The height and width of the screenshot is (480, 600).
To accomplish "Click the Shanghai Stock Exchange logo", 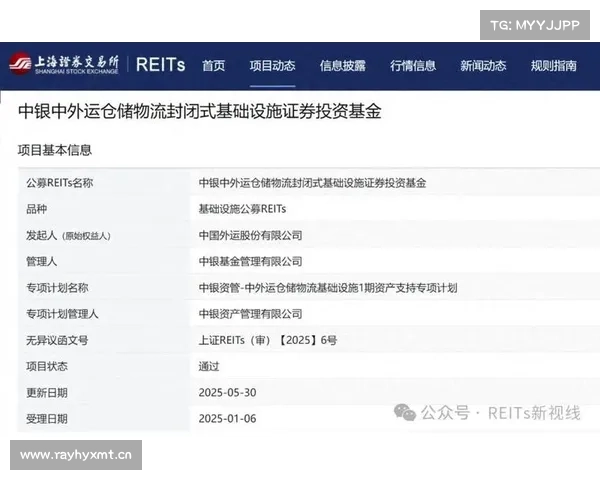I will 64,64.
